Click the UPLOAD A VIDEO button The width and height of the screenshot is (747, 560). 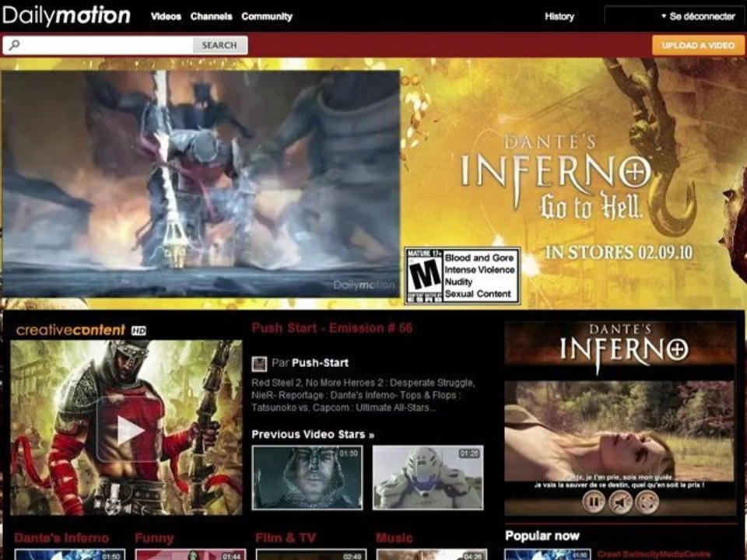698,45
